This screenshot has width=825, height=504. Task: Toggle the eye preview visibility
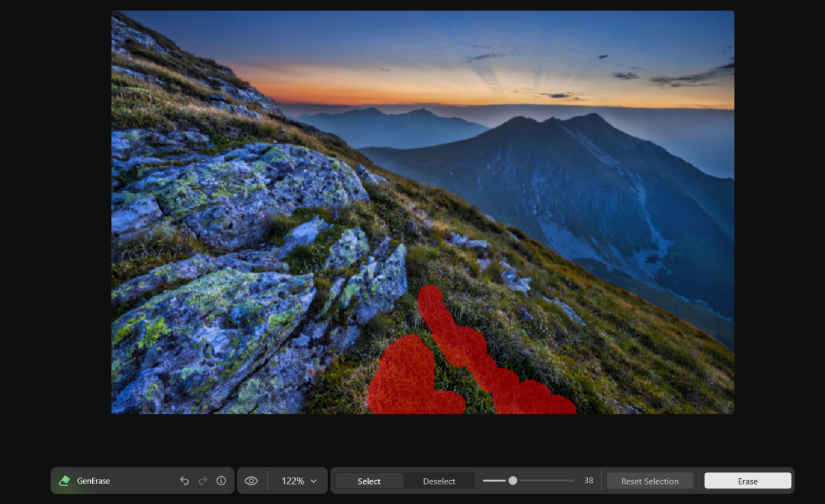click(251, 481)
